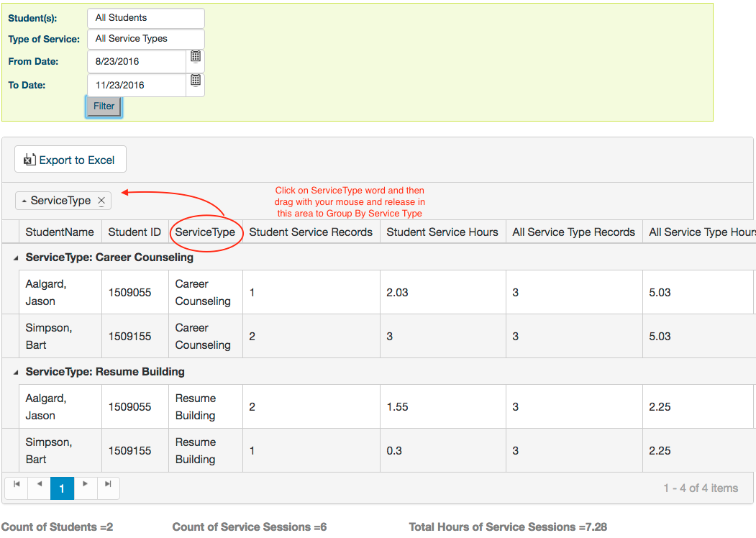Collapse the Career Counseling group
This screenshot has height=538, width=756.
[17, 257]
